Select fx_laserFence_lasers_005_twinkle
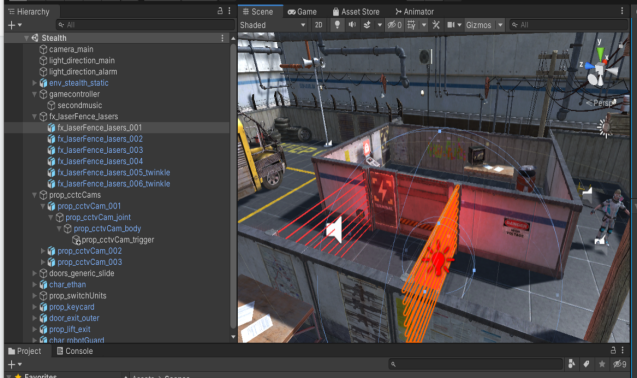 click(x=114, y=173)
